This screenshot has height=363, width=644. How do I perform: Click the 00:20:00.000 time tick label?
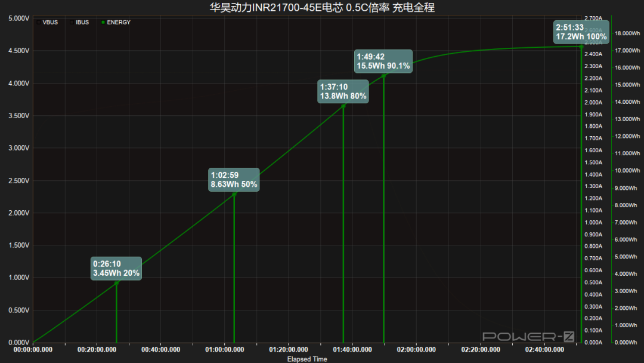click(x=97, y=349)
